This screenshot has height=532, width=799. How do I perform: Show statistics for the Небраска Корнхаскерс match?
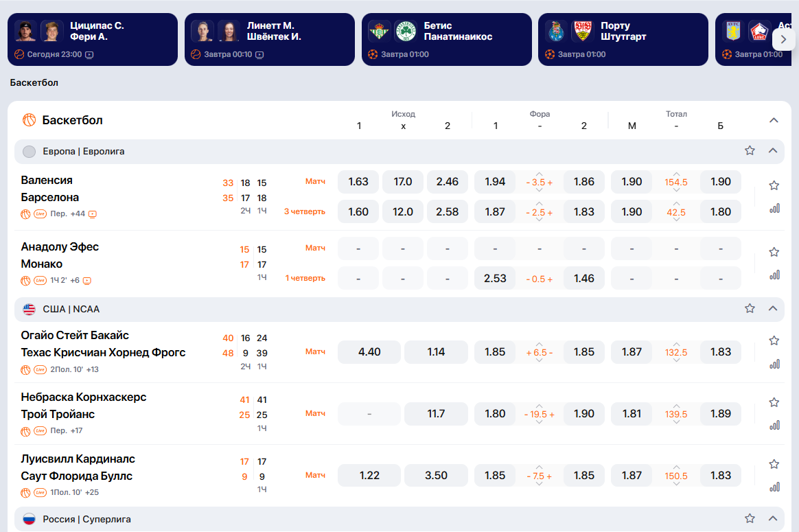pyautogui.click(x=774, y=426)
